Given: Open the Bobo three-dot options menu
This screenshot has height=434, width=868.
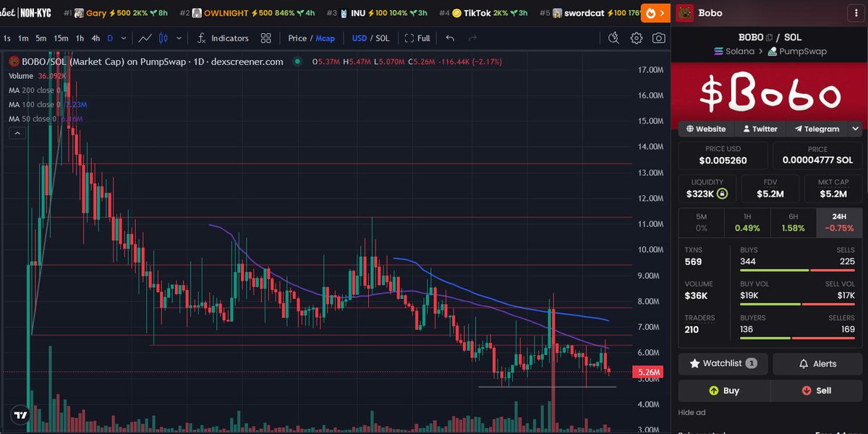Looking at the screenshot, I should (856, 13).
